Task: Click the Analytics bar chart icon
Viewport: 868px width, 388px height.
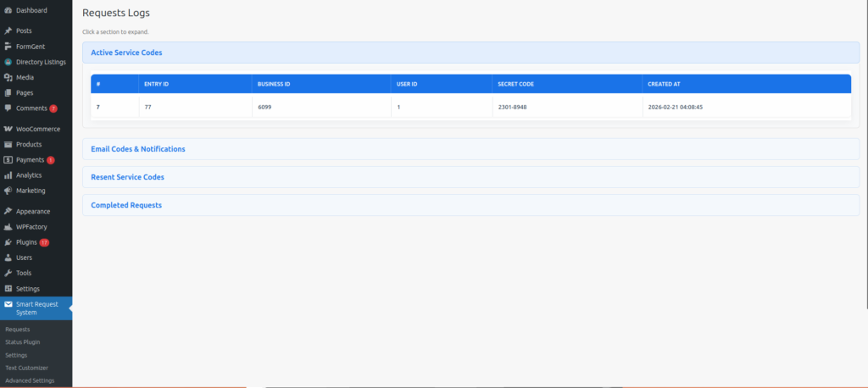Action: coord(8,175)
